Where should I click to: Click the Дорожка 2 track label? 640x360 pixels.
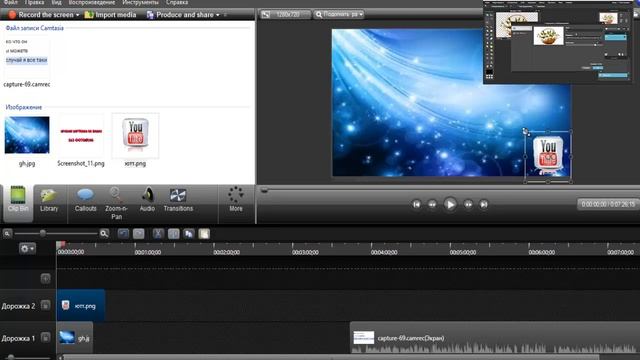click(x=18, y=306)
